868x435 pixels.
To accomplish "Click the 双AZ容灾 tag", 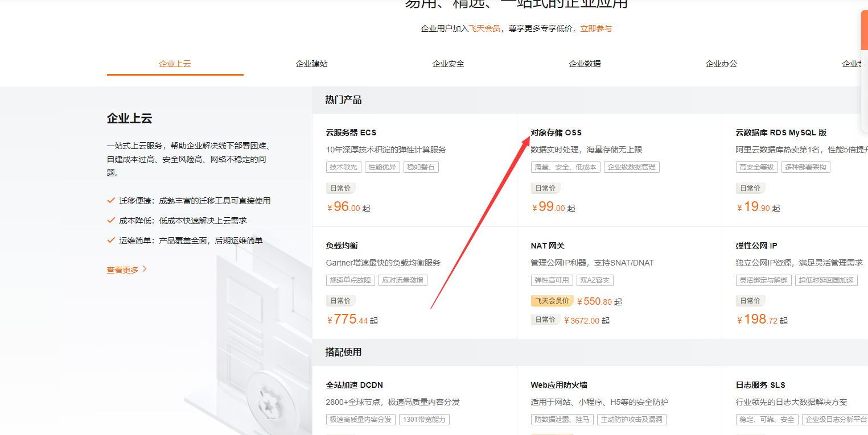I will tap(595, 280).
